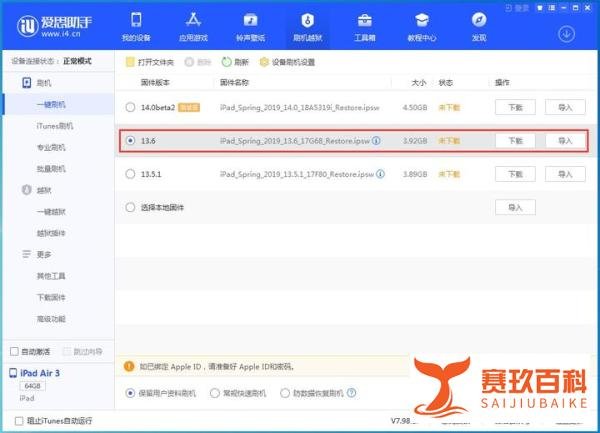Screen dimensions: 600x433
Task: Click the orange warning icon in notice bar
Action: pos(129,366)
